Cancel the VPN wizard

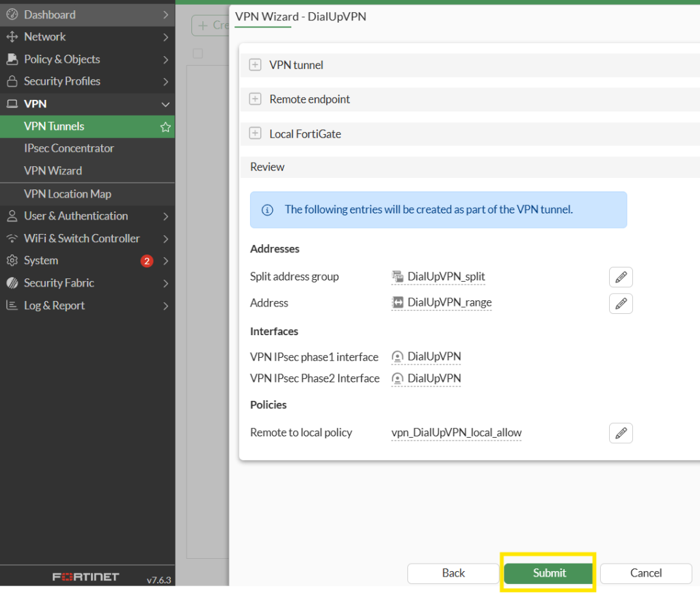[645, 573]
